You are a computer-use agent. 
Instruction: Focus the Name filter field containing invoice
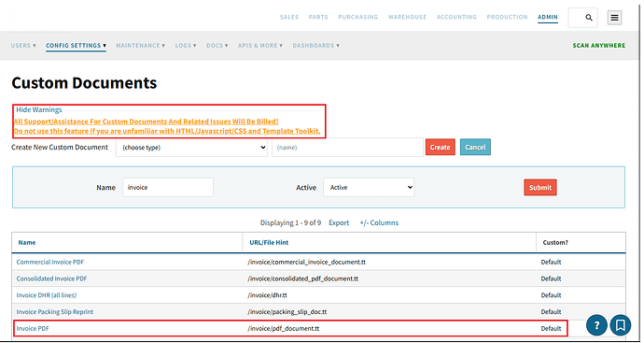168,187
